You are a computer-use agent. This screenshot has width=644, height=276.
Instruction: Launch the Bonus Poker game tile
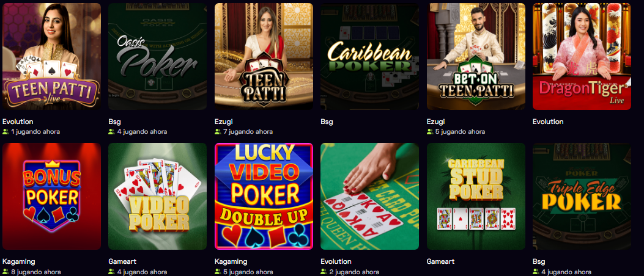[52, 197]
